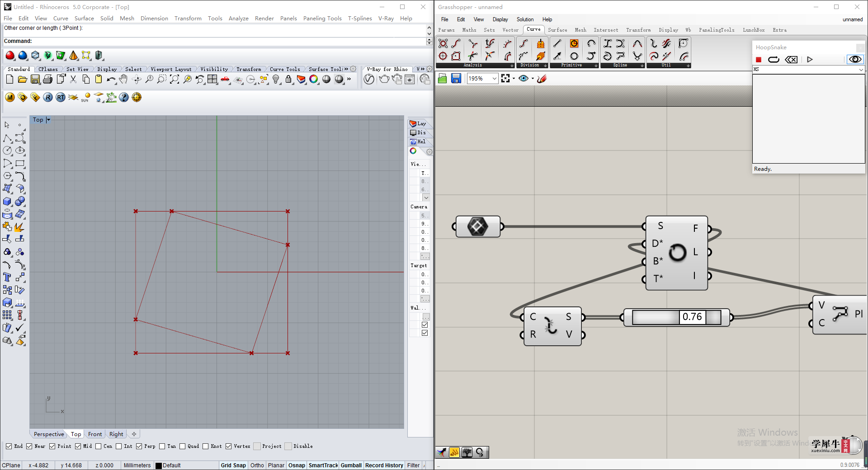Click the HoopSnake play step button
Viewport: 868px width, 470px height.
(810, 60)
